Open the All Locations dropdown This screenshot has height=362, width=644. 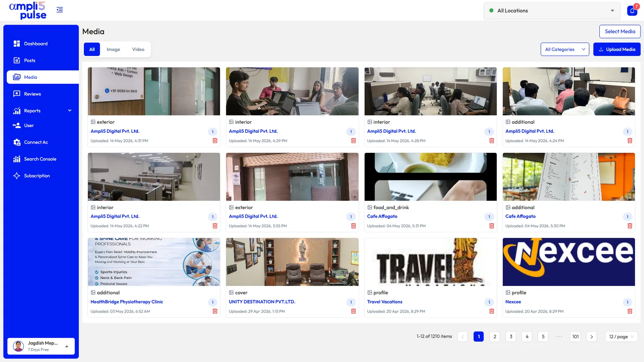click(x=552, y=10)
